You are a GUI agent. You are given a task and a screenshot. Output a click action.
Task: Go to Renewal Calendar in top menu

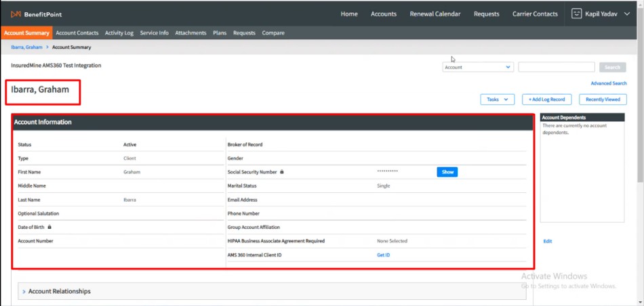(x=435, y=14)
